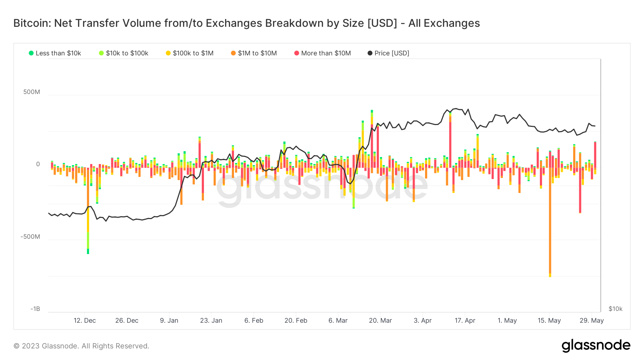The image size is (644, 362).
Task: Click the glassnode logo at bottom right
Action: (596, 346)
